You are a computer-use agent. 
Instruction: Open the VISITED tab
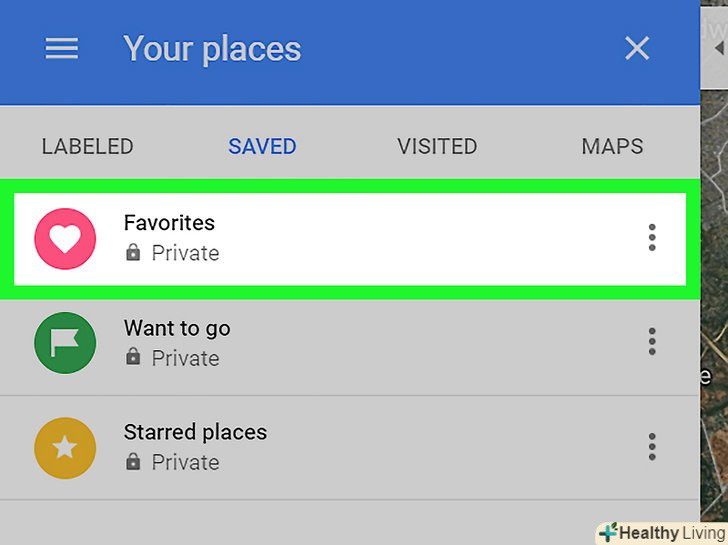(437, 147)
